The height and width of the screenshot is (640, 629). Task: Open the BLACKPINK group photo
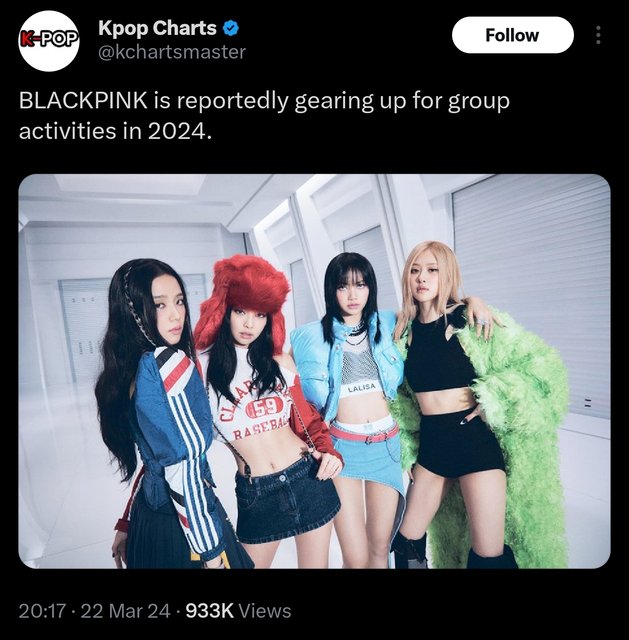point(314,371)
